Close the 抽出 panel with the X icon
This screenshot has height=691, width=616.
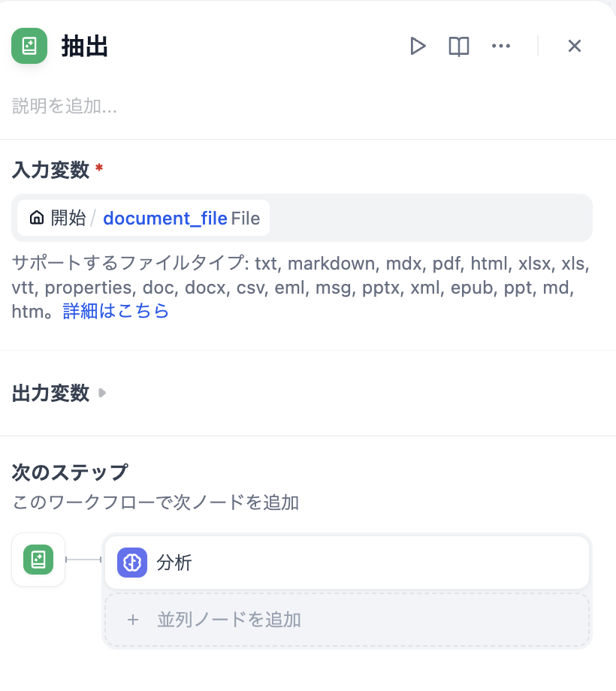click(574, 46)
